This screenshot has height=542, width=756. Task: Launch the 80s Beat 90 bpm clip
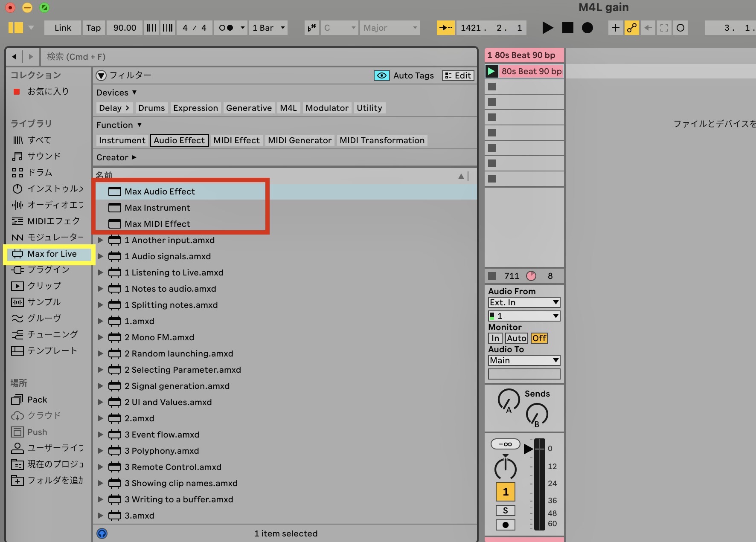pos(491,71)
